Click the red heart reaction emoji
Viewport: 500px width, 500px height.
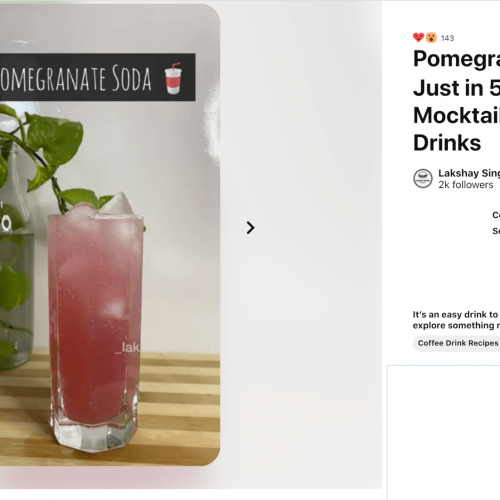(418, 38)
